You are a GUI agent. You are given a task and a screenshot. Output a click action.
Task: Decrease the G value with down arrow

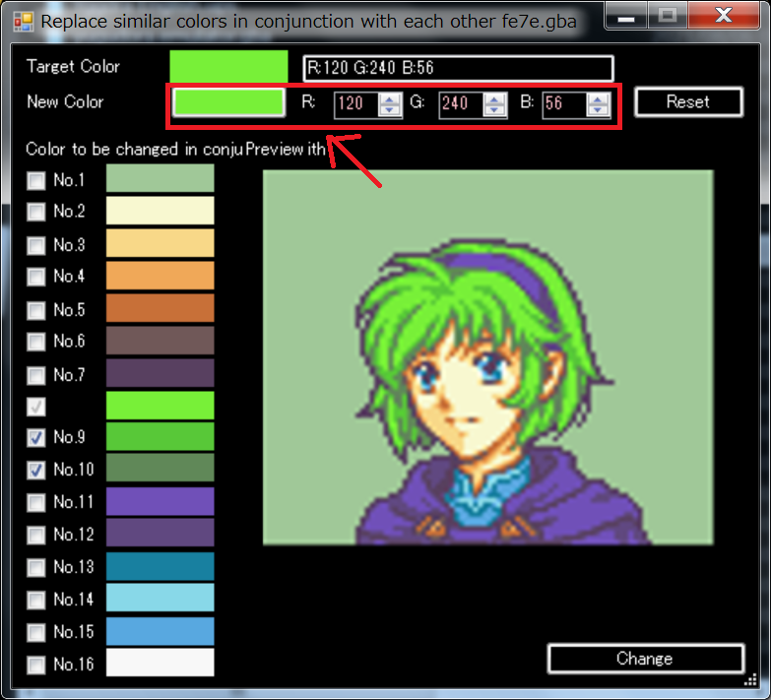(494, 109)
